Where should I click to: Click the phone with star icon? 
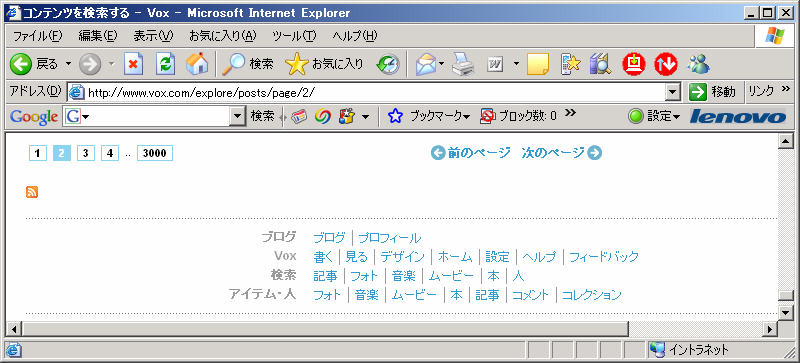click(570, 64)
